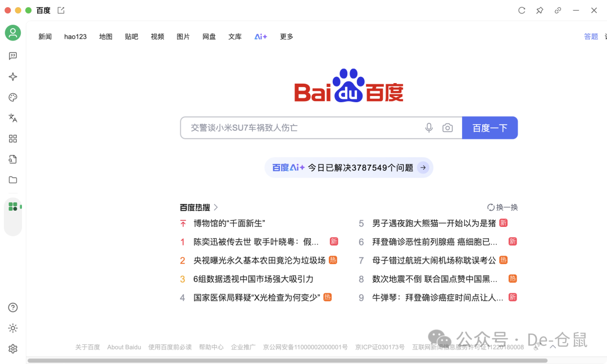The image size is (607, 364).
Task: Reload the page with refresh icon
Action: [x=522, y=11]
